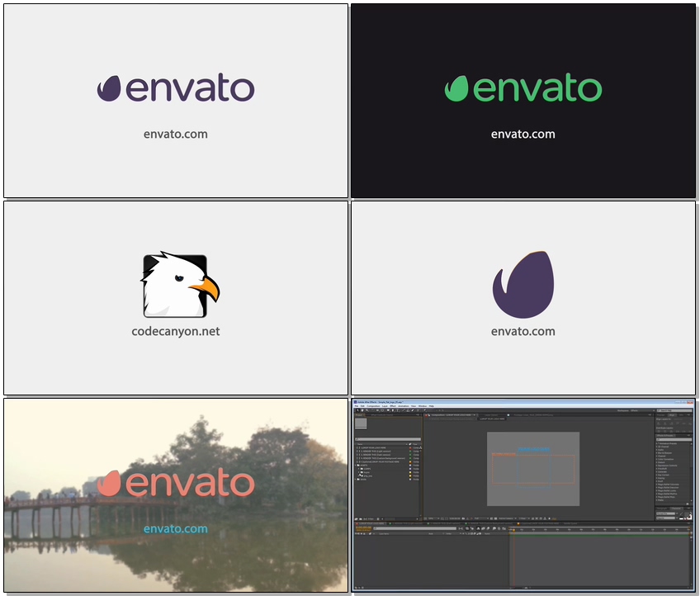Viewport: 700px width, 596px height.
Task: Select the Horizontal Type tool in the toolbar
Action: tap(398, 410)
